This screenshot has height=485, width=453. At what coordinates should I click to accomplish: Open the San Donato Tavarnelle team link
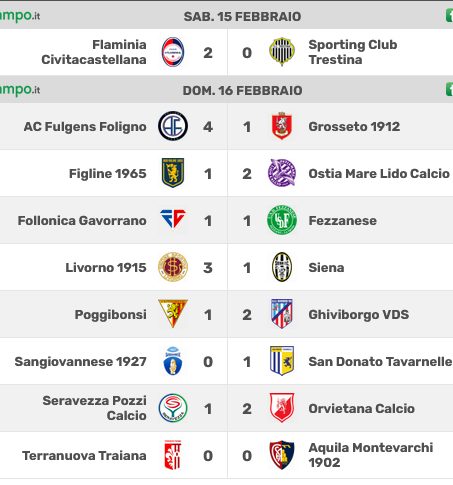point(380,362)
